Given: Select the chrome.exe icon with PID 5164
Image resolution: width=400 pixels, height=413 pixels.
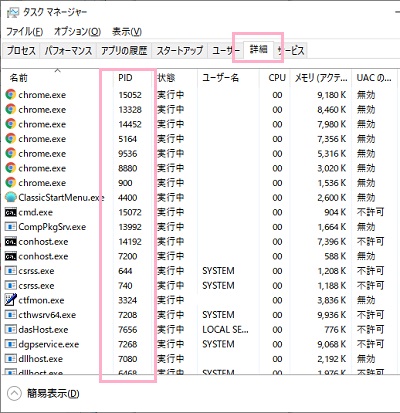Looking at the screenshot, I should click(11, 139).
